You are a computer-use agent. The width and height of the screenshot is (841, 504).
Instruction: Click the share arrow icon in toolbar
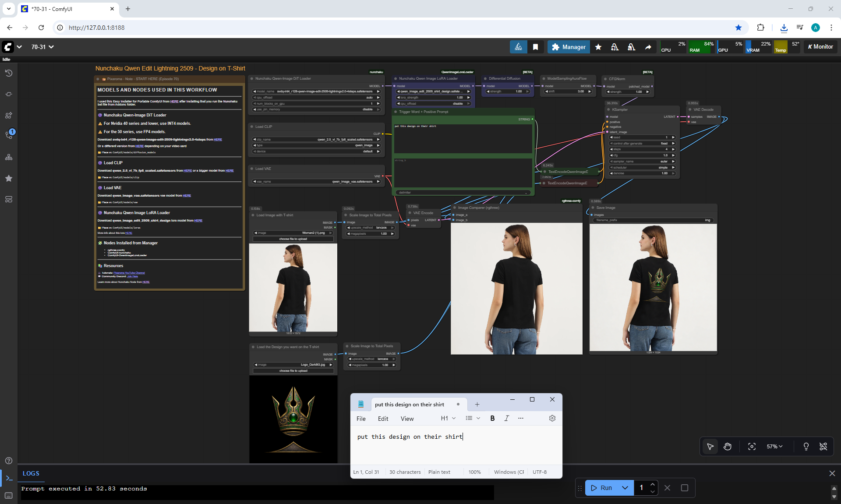click(648, 47)
